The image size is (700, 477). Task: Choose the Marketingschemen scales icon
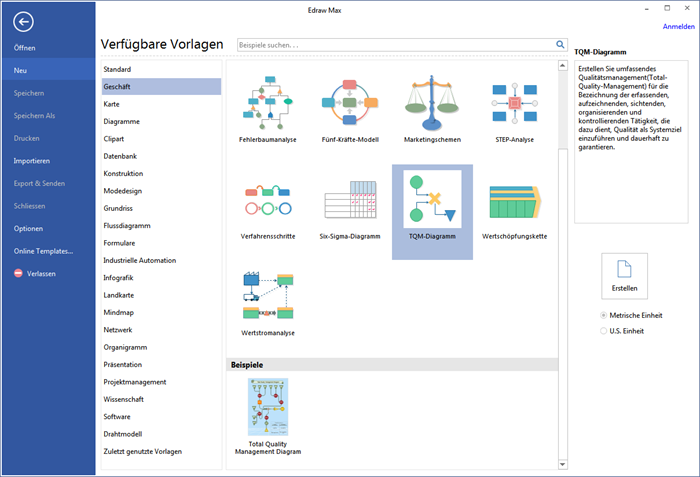tap(432, 102)
